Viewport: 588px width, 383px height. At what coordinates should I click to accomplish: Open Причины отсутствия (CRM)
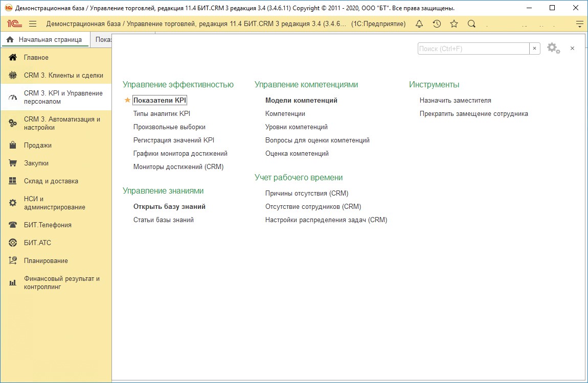(307, 194)
